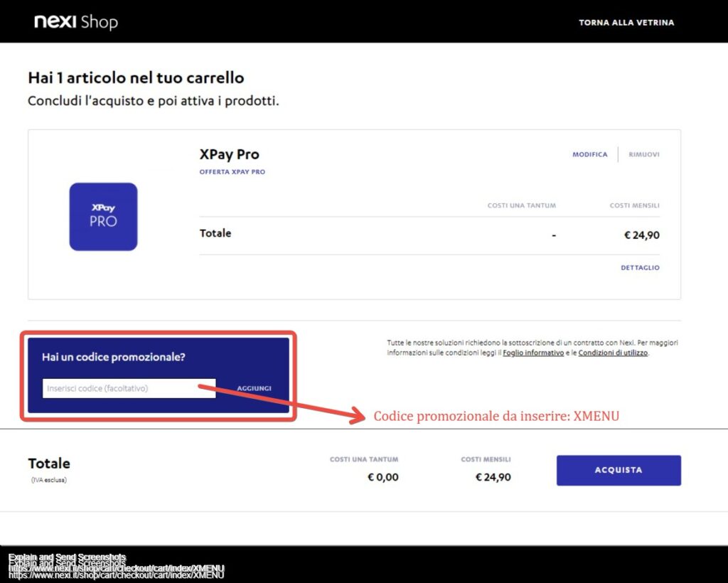Expand the Dettaglio cost breakdown
Viewport: 728px width, 583px height.
coord(640,268)
